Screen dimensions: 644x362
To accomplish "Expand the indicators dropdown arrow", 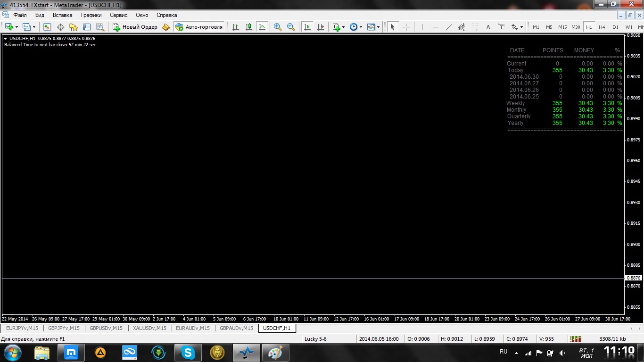I will click(x=344, y=27).
